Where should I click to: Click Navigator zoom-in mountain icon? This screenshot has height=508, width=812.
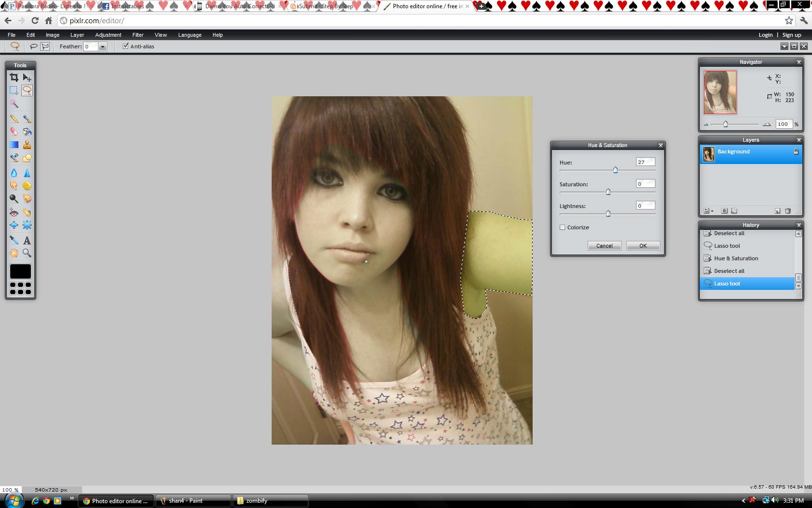[767, 124]
